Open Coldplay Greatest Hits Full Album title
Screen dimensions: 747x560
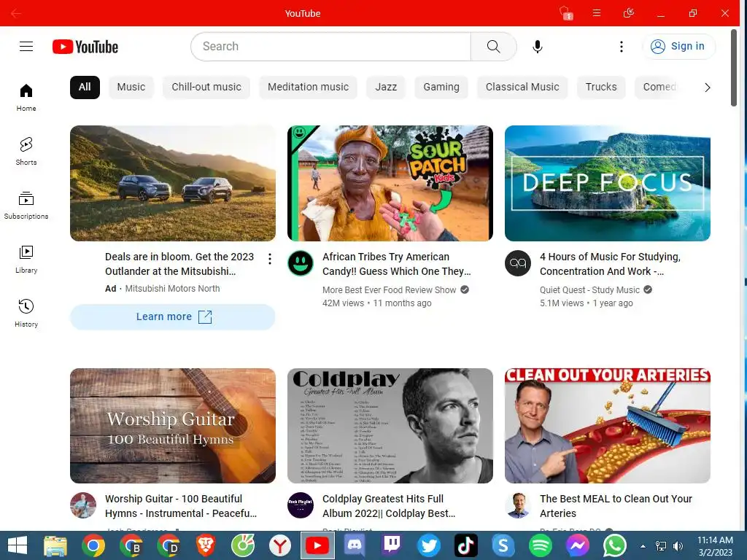389,506
